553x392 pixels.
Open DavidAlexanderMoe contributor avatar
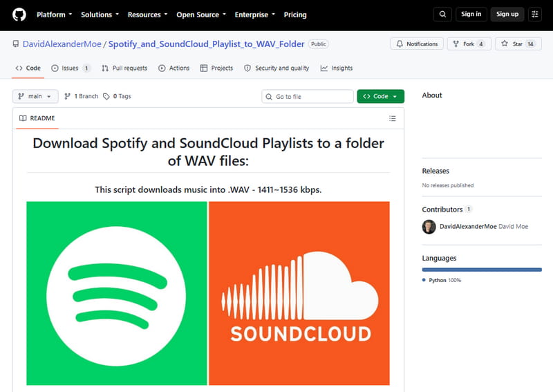429,227
